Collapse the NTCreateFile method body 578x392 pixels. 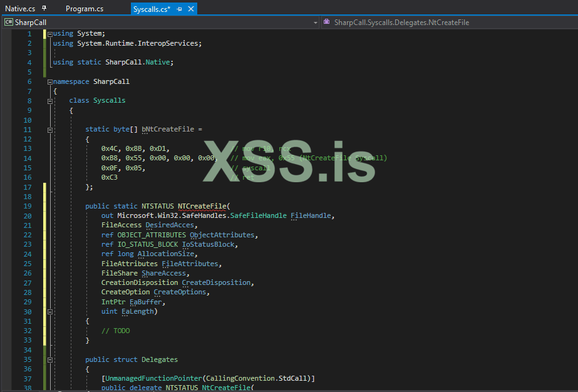pyautogui.click(x=49, y=312)
